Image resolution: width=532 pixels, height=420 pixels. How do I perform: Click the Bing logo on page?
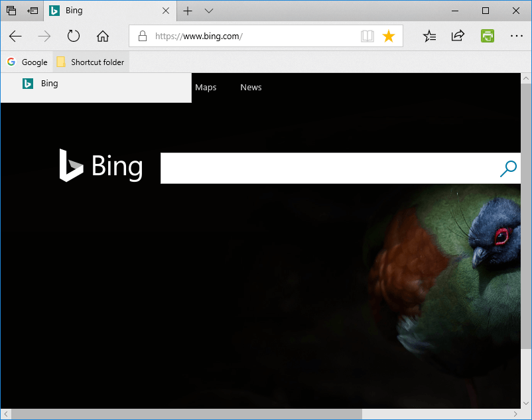point(101,166)
